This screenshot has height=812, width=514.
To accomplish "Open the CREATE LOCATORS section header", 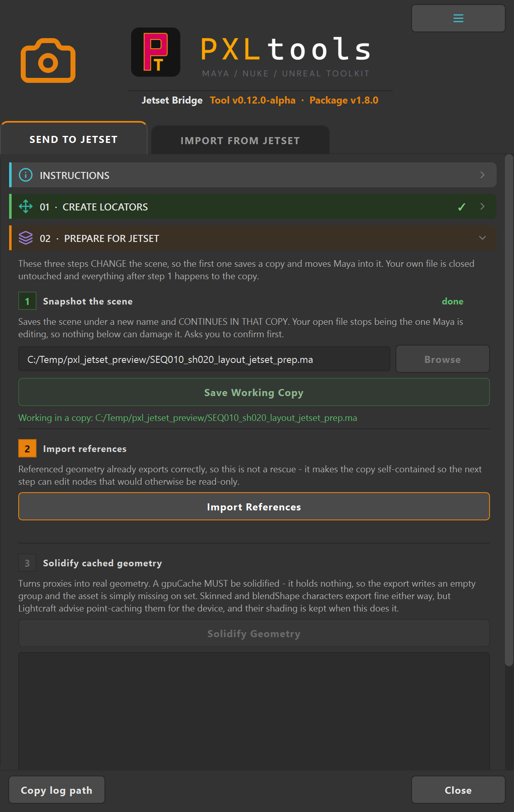I will pos(252,206).
